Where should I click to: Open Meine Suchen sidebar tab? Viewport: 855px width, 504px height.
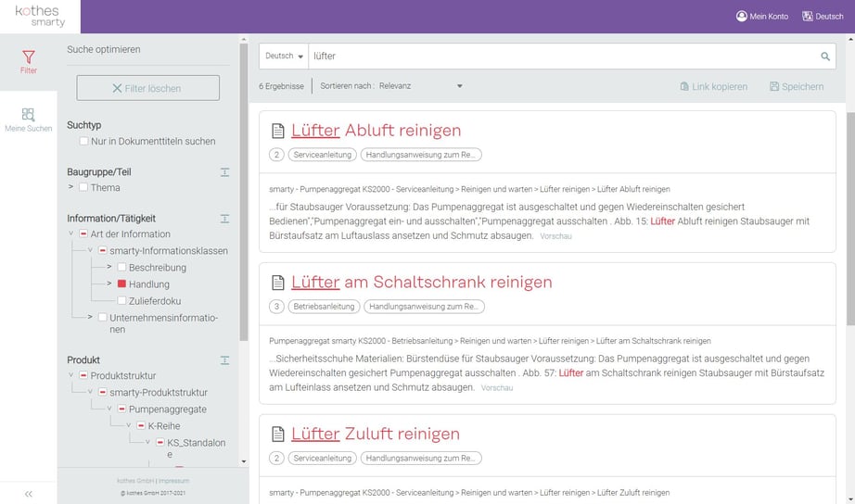(x=29, y=120)
